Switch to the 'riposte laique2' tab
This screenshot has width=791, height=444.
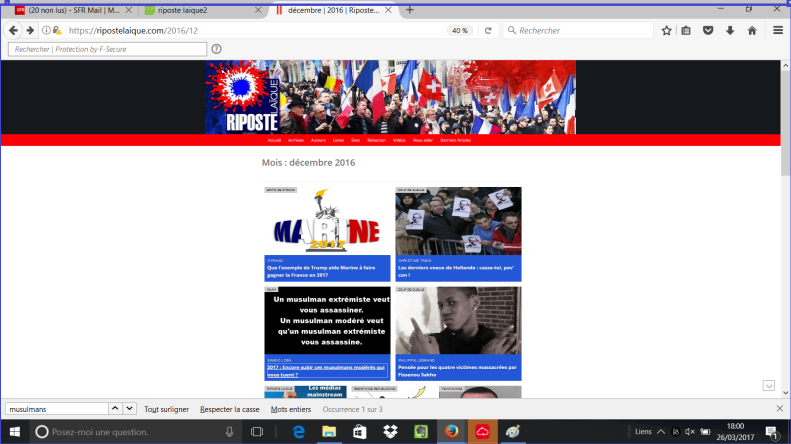pos(198,10)
